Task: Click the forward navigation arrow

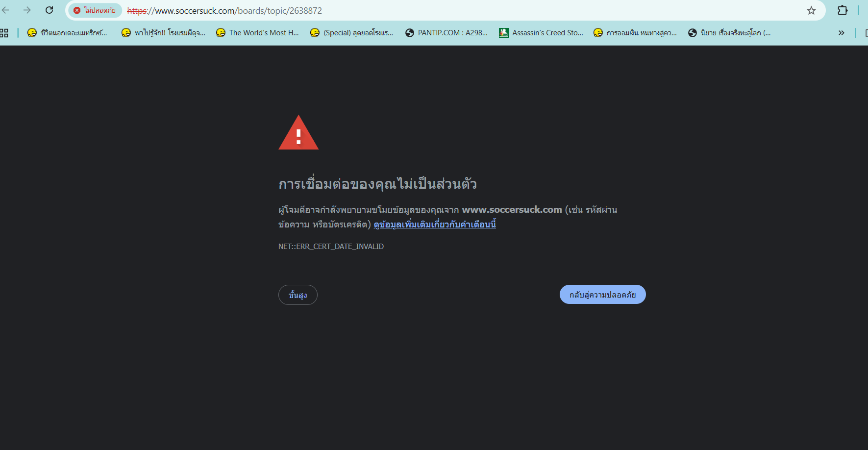Action: (x=27, y=10)
